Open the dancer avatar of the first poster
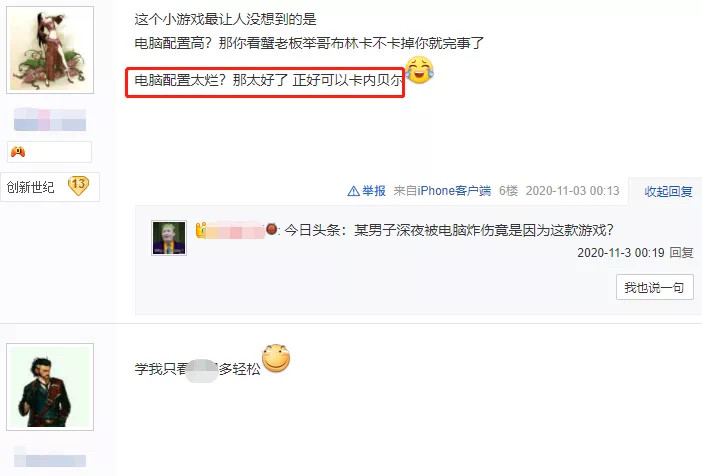Image resolution: width=702 pixels, height=476 pixels. pos(50,50)
